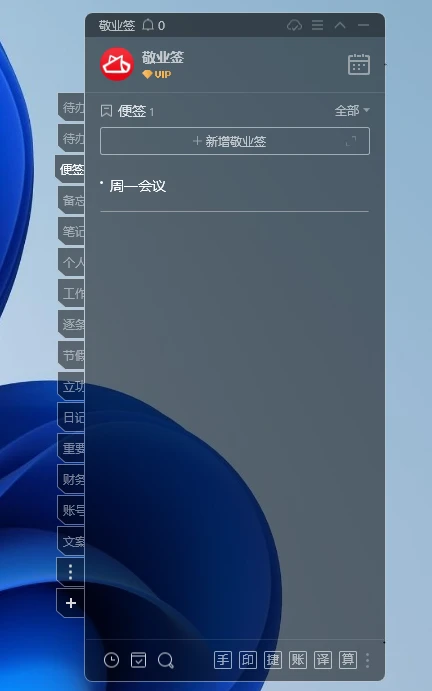The image size is (432, 691).
Task: Switch to the 备忘 category tab
Action: (71, 201)
